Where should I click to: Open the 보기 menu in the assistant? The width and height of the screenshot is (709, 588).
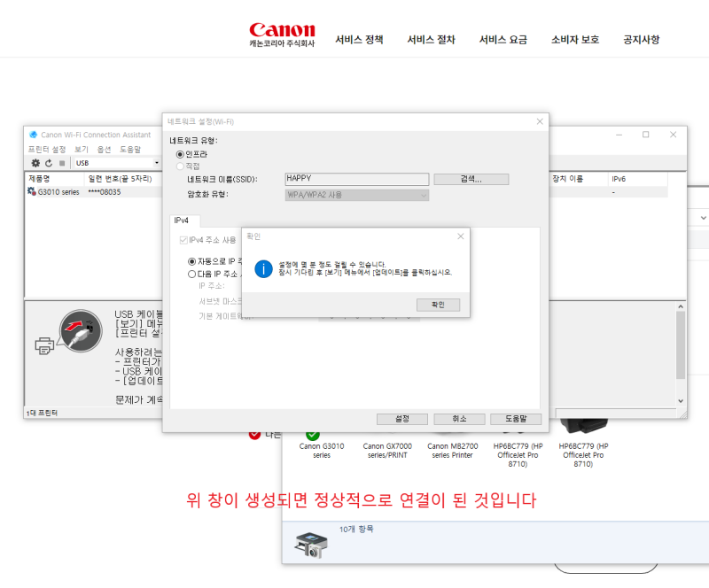(x=82, y=149)
